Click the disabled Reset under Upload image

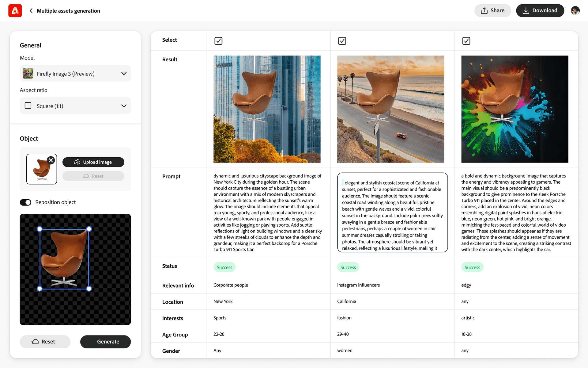pos(93,176)
